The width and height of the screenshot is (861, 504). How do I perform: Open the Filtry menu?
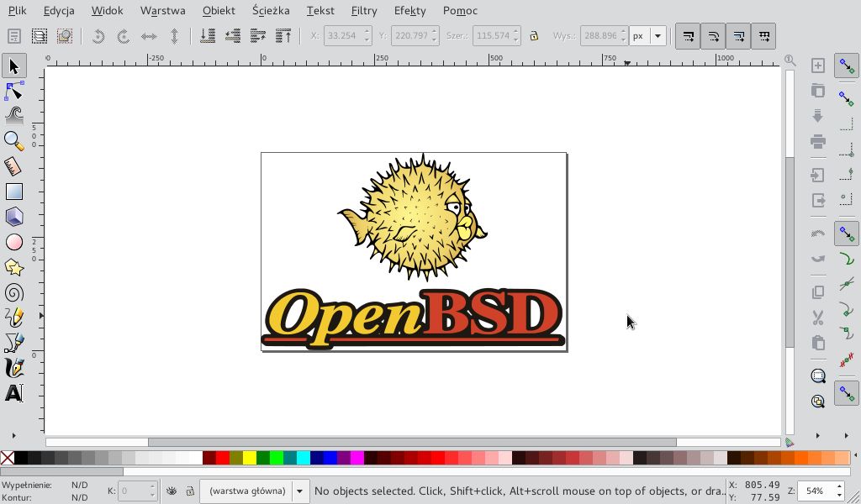click(364, 10)
